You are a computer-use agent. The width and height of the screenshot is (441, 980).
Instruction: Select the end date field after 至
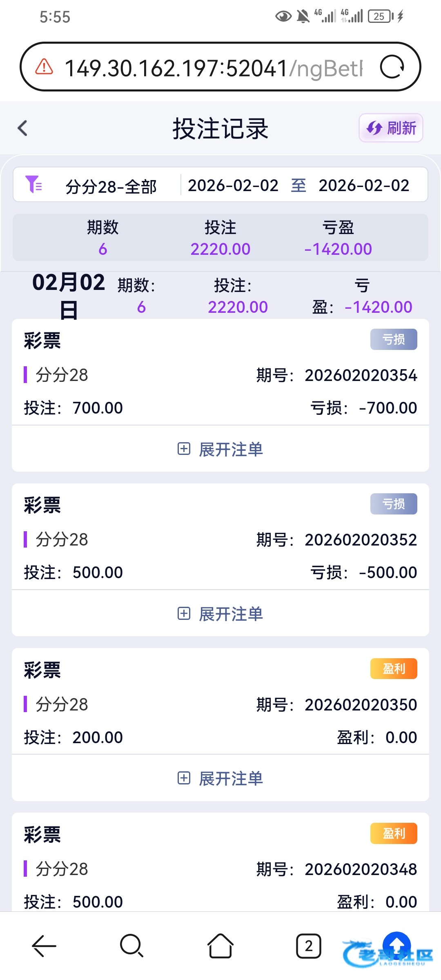point(364,186)
